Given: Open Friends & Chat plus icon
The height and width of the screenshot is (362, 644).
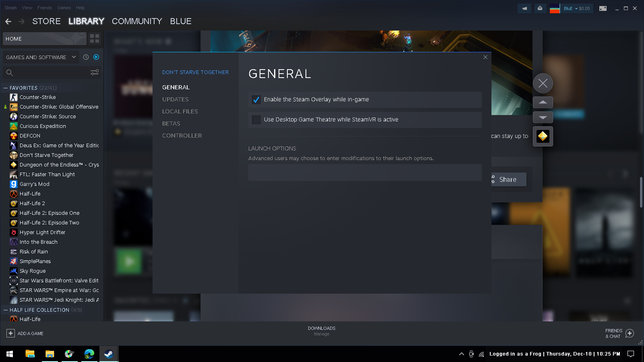Looking at the screenshot, I should [630, 333].
